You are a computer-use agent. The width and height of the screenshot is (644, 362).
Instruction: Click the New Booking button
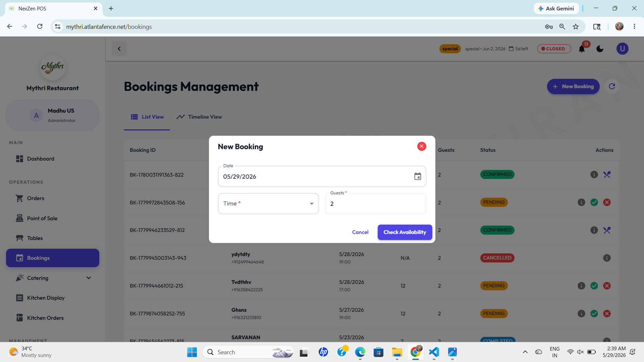tap(573, 86)
